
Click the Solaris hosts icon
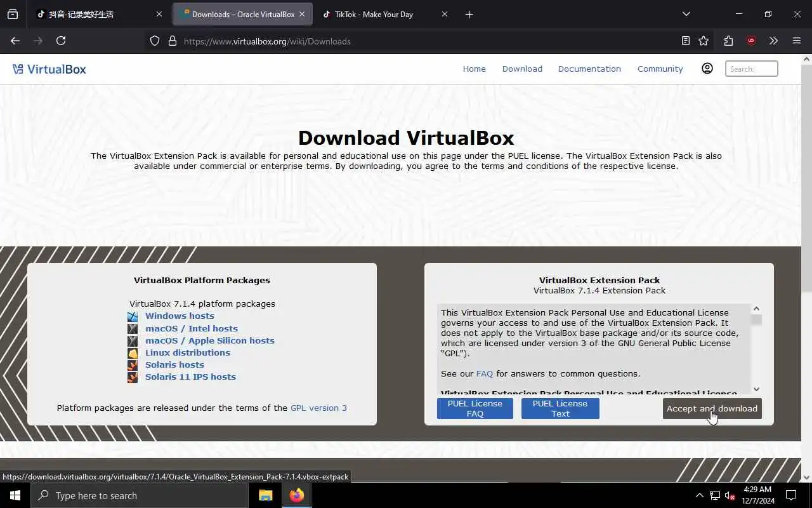coord(133,364)
